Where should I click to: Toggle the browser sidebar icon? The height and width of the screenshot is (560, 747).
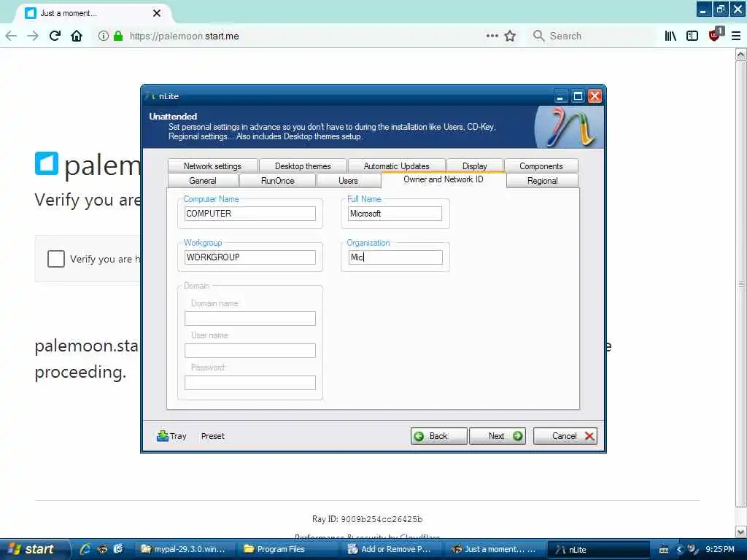pos(692,36)
